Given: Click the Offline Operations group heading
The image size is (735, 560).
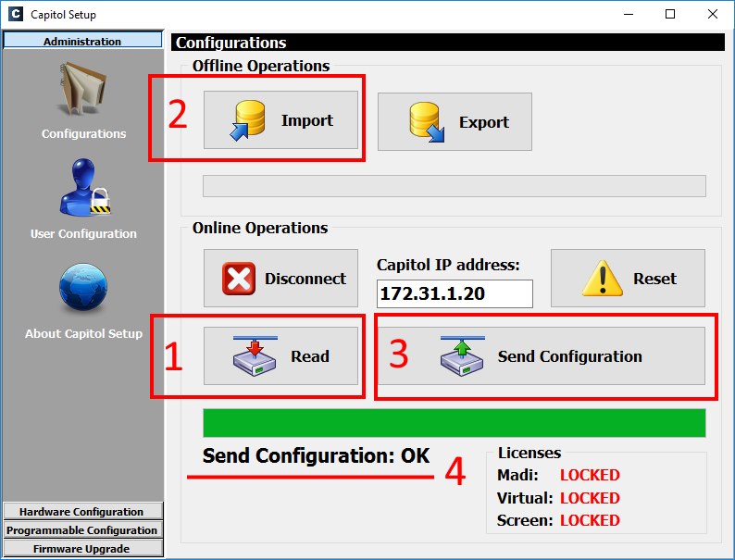Looking at the screenshot, I should pyautogui.click(x=261, y=66).
